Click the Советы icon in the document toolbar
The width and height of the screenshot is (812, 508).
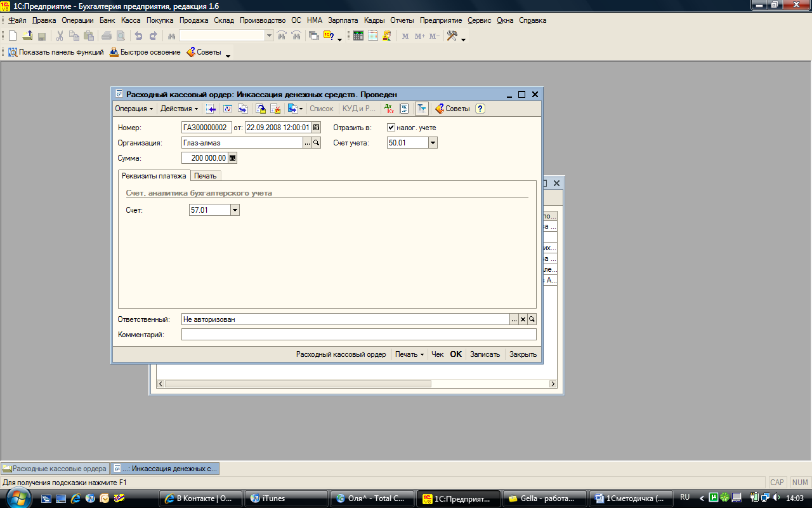coord(452,109)
